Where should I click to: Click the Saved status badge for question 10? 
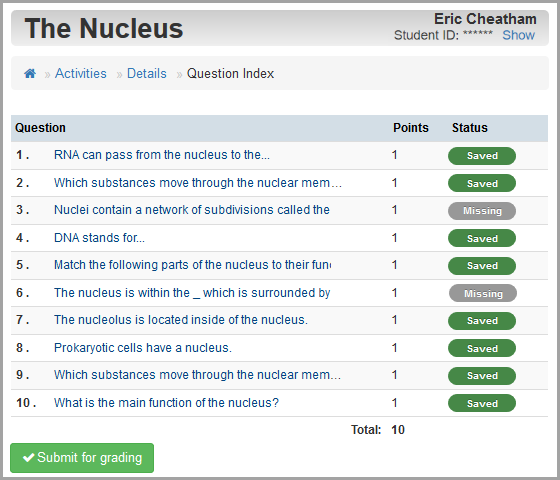pyautogui.click(x=482, y=404)
